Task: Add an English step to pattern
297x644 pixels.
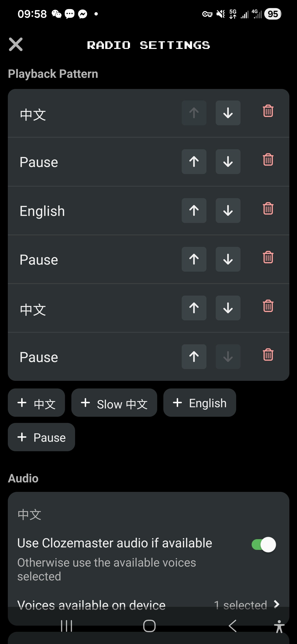Action: point(200,403)
